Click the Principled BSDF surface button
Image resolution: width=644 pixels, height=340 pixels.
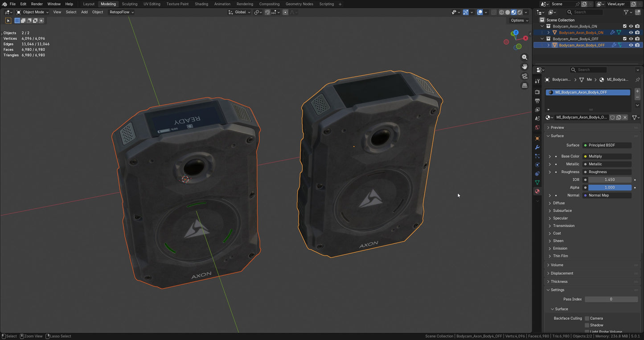tap(607, 145)
